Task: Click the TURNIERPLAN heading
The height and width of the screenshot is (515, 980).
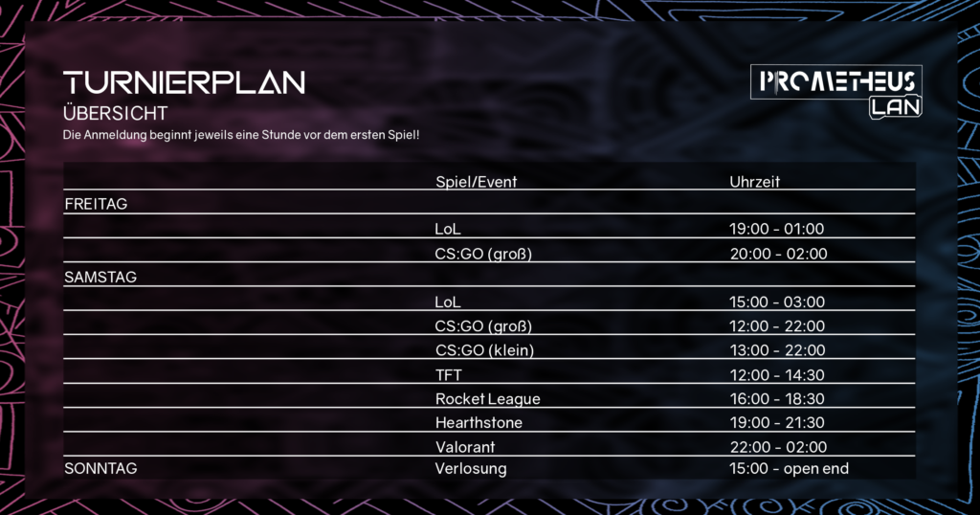Action: 184,82
